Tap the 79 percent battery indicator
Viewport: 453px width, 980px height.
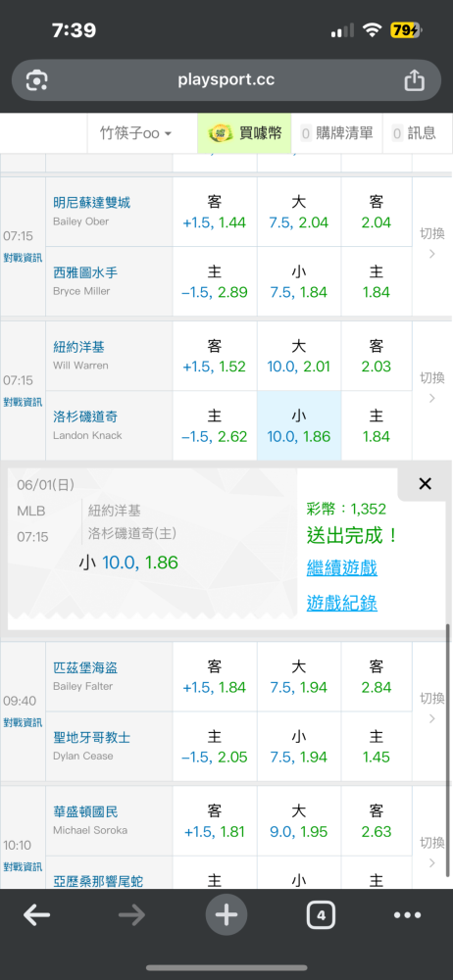(407, 29)
